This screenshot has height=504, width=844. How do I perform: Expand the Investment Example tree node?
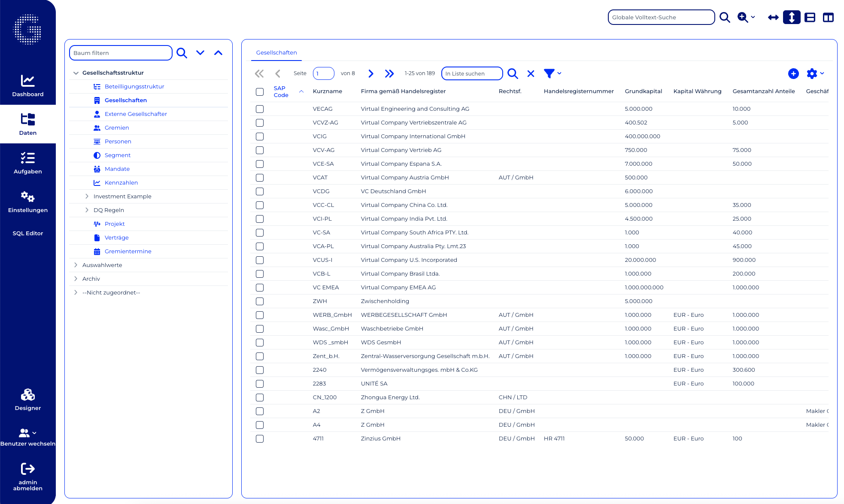pyautogui.click(x=87, y=196)
